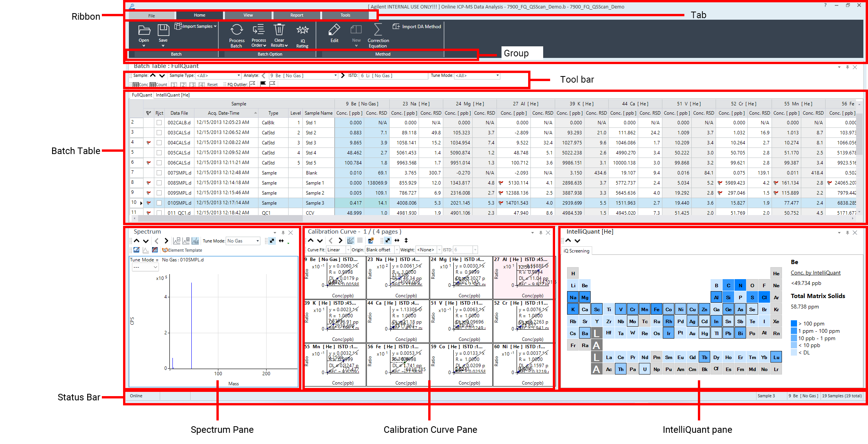
Task: Click vertical fit arrows in Calibration Curve pane
Action: coord(406,240)
